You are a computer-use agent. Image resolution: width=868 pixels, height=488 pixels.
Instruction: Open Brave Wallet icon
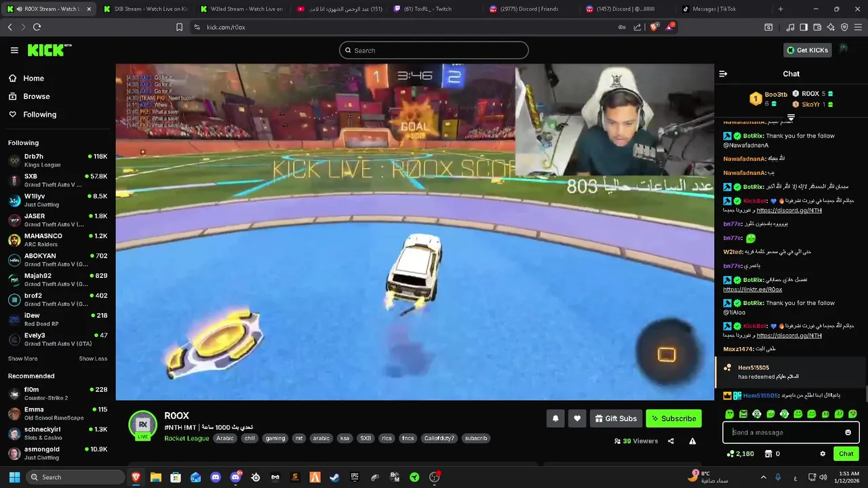[817, 27]
